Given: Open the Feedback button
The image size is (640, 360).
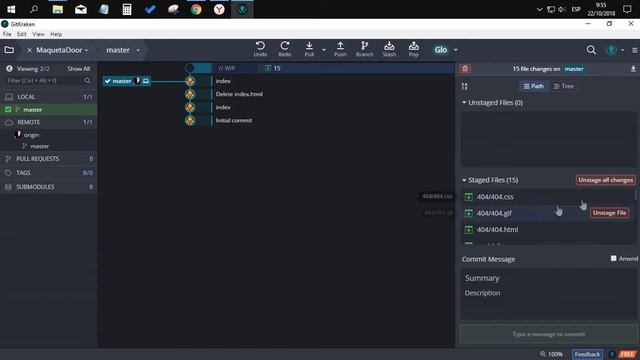Looking at the screenshot, I should coord(587,354).
